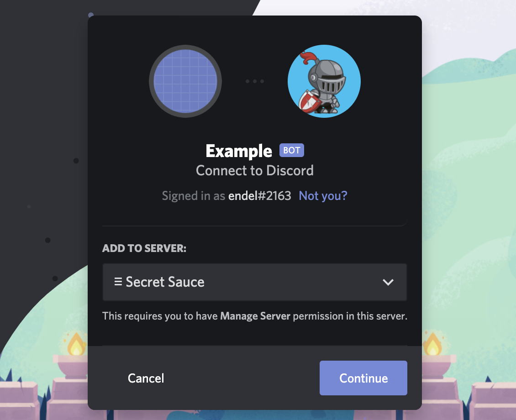The width and height of the screenshot is (516, 420).
Task: Click the BOT badge next to Example
Action: [x=292, y=150]
